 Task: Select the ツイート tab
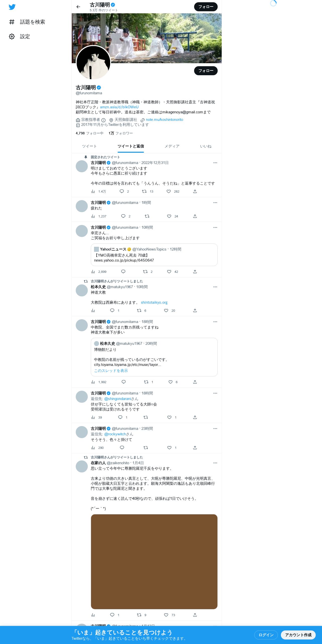(x=89, y=146)
